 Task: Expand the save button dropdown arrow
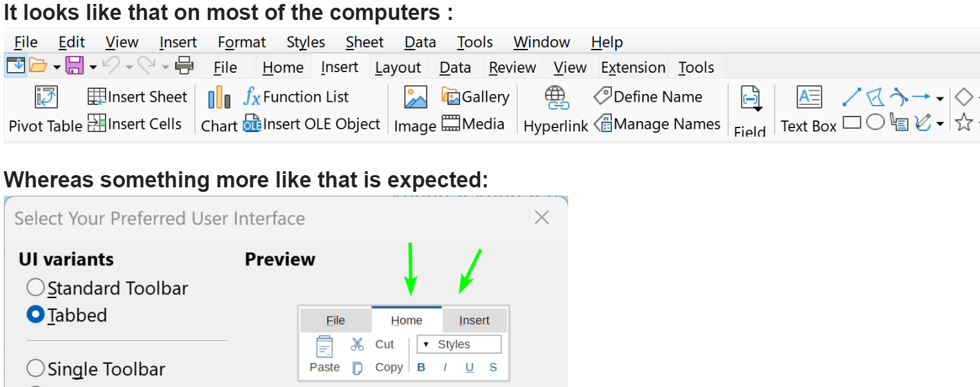click(93, 66)
